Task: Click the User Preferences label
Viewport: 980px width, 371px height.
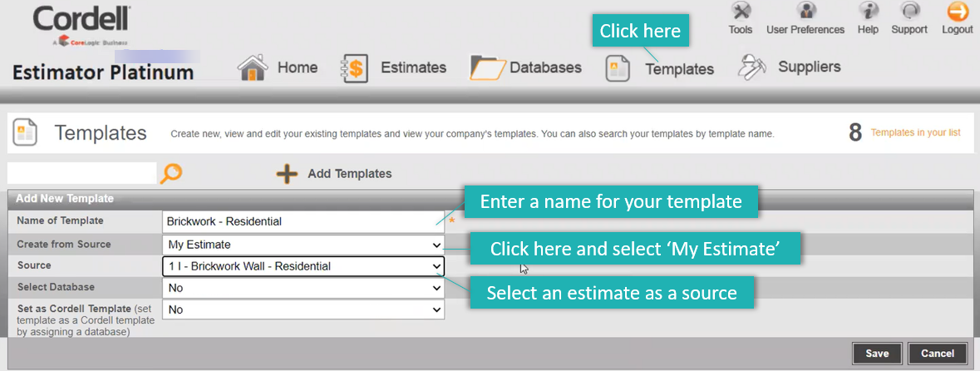Action: pos(805,29)
